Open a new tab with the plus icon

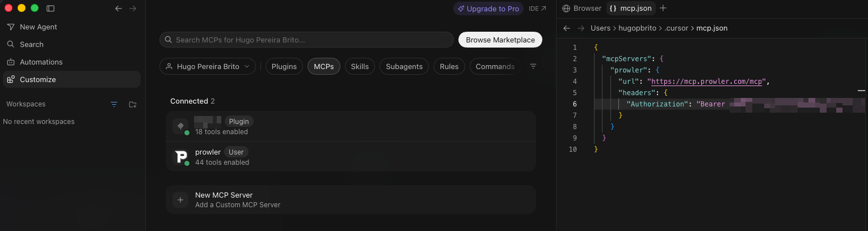[663, 8]
